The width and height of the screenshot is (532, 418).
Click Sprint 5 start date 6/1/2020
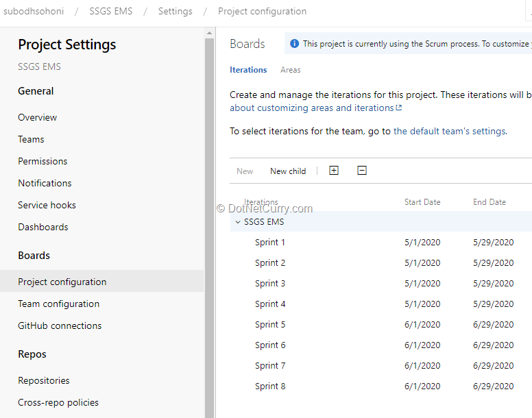coord(422,324)
